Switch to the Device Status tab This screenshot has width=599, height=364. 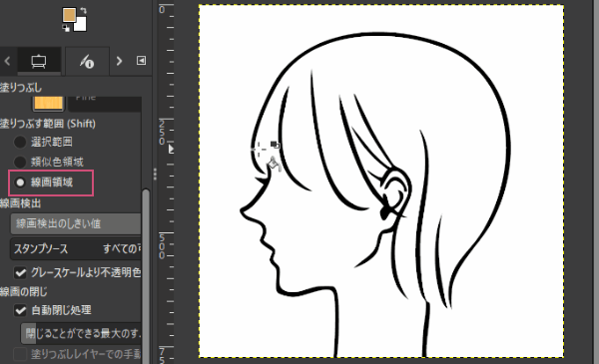87,61
